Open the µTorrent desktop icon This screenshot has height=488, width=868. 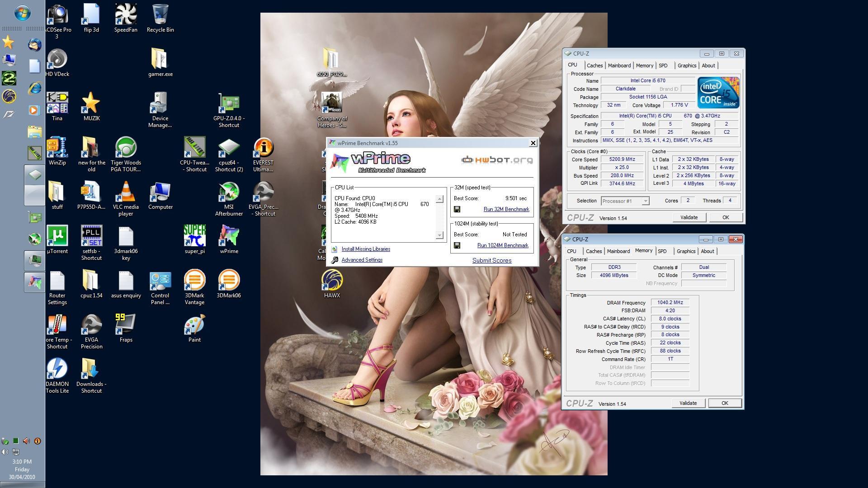coord(57,236)
